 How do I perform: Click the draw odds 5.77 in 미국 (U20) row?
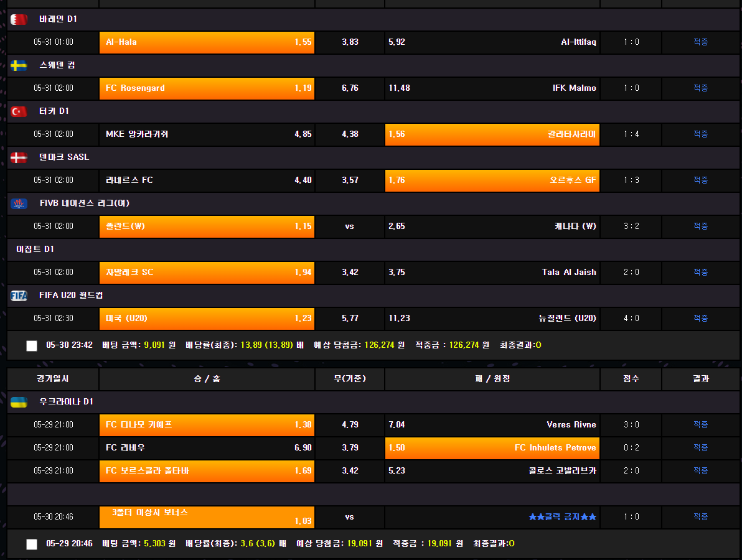click(350, 319)
